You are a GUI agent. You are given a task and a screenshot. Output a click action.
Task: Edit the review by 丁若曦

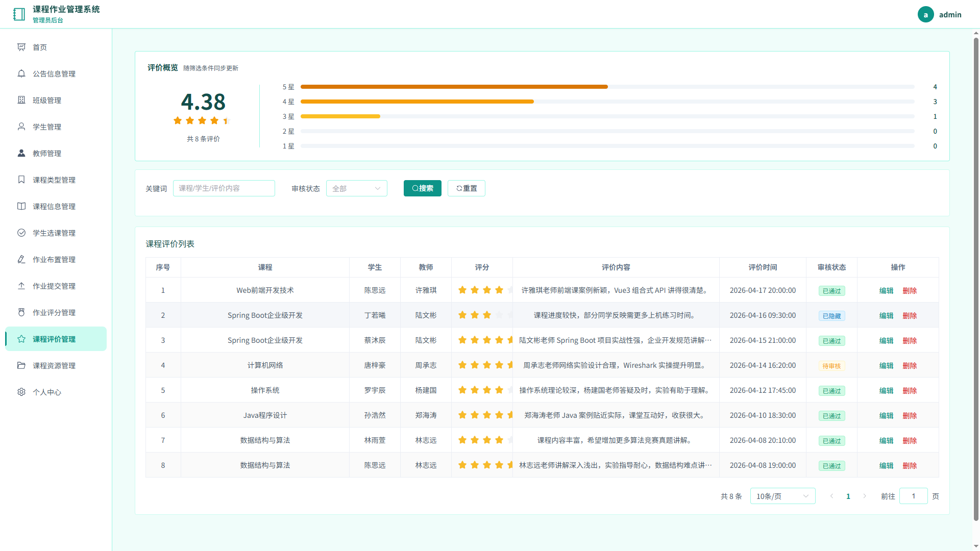click(x=886, y=315)
